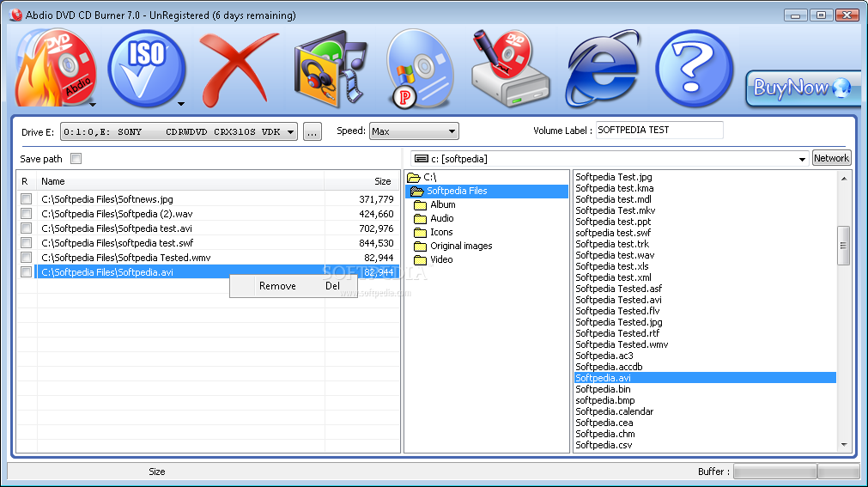Image resolution: width=868 pixels, height=487 pixels.
Task: Click the ellipsis button beside drive selector
Action: tap(313, 132)
